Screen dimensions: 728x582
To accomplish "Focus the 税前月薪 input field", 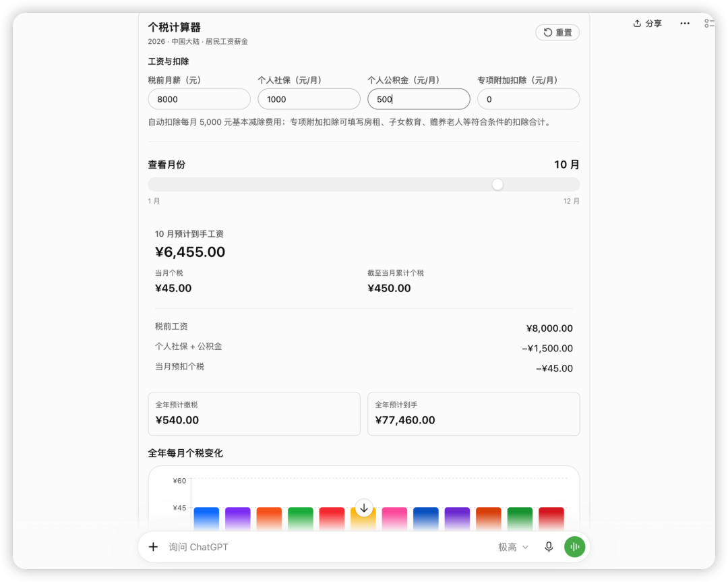I will [x=199, y=99].
